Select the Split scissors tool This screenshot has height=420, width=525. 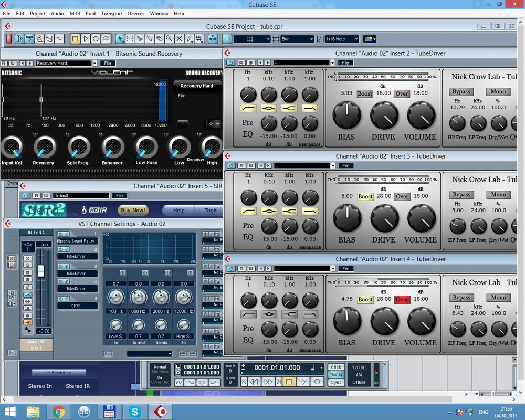pyautogui.click(x=140, y=39)
